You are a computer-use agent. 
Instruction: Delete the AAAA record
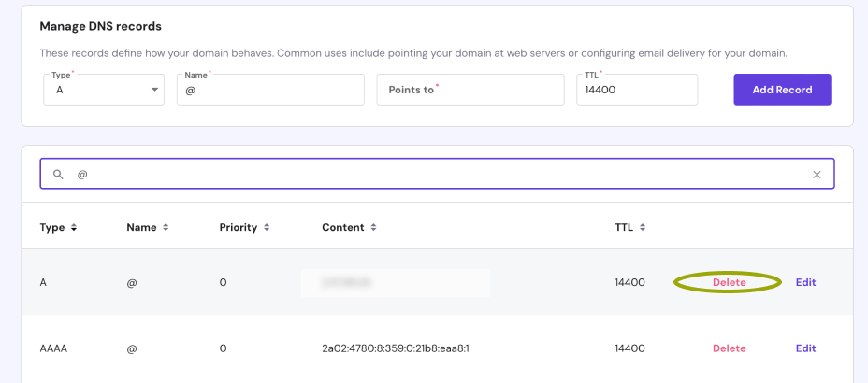pos(729,348)
